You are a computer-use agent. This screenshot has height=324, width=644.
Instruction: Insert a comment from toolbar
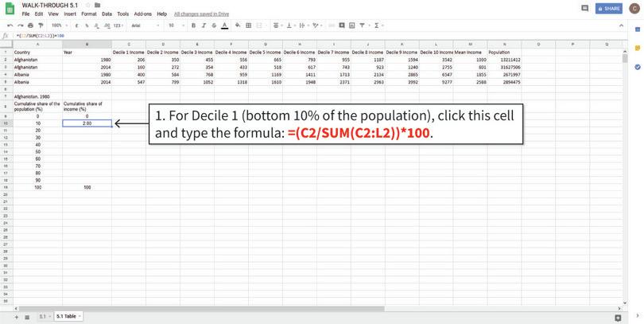[342, 25]
